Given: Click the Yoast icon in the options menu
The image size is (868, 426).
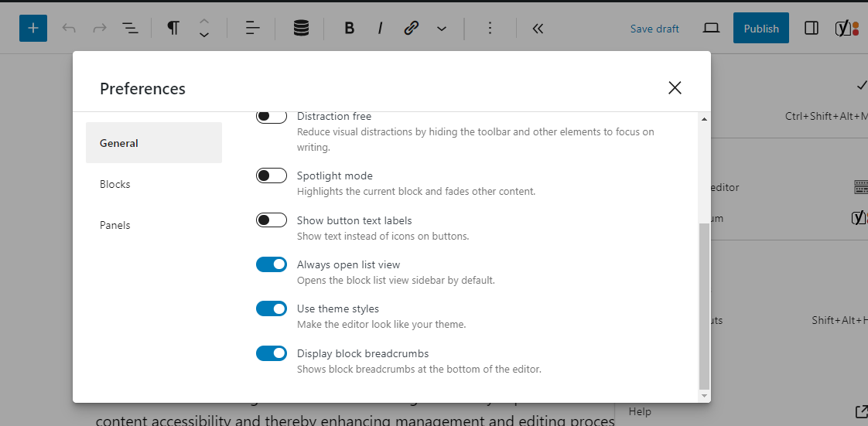Looking at the screenshot, I should 859,218.
